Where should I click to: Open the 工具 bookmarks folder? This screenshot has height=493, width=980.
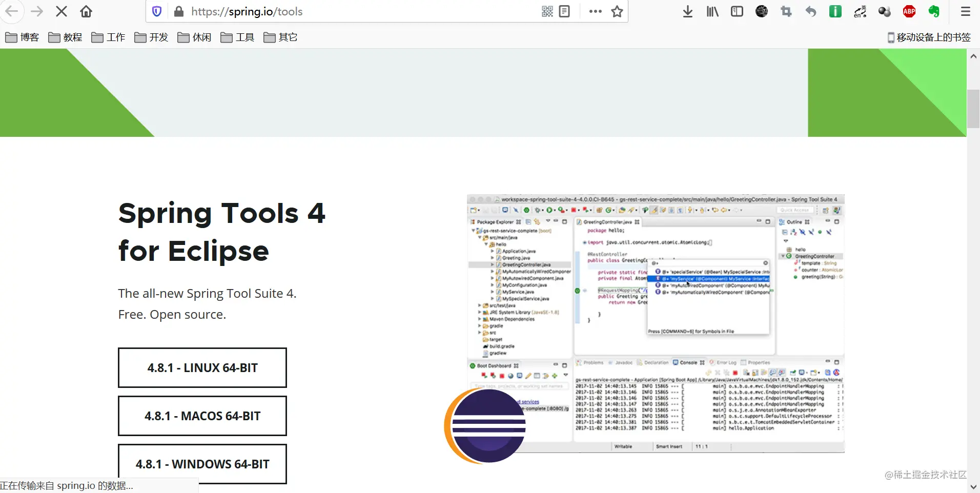tap(237, 37)
